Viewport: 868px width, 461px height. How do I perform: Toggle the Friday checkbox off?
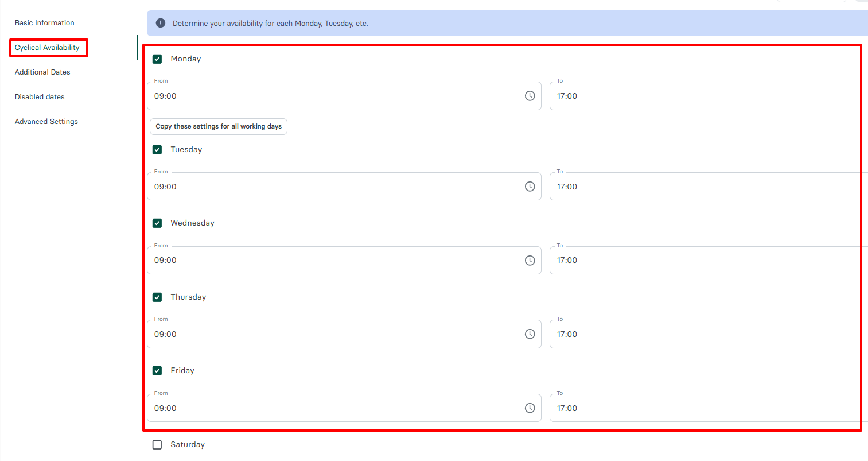pos(157,370)
